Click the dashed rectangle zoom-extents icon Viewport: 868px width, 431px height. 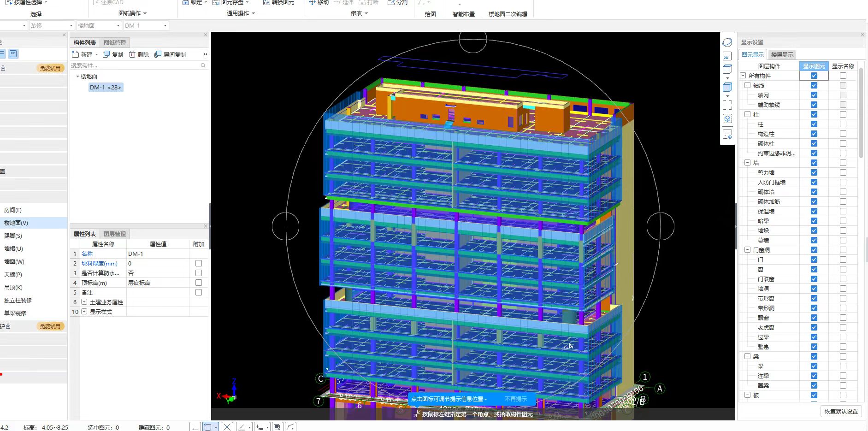pos(727,105)
